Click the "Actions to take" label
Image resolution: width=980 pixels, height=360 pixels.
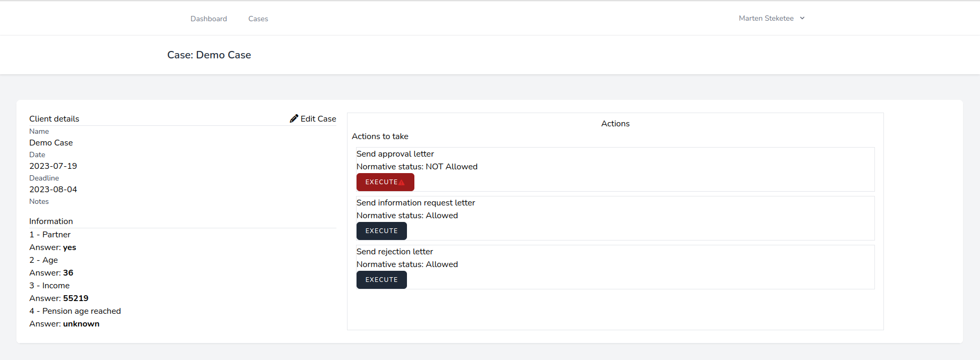pos(380,136)
